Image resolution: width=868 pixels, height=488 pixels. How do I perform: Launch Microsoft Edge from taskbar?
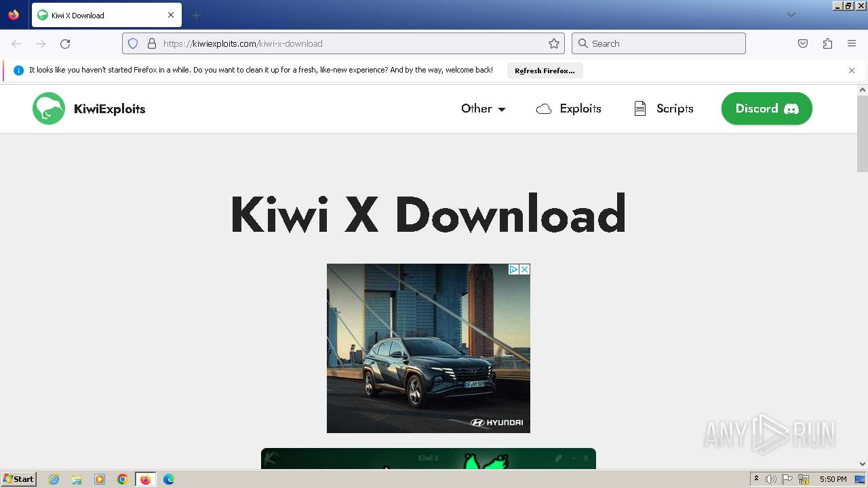(169, 479)
